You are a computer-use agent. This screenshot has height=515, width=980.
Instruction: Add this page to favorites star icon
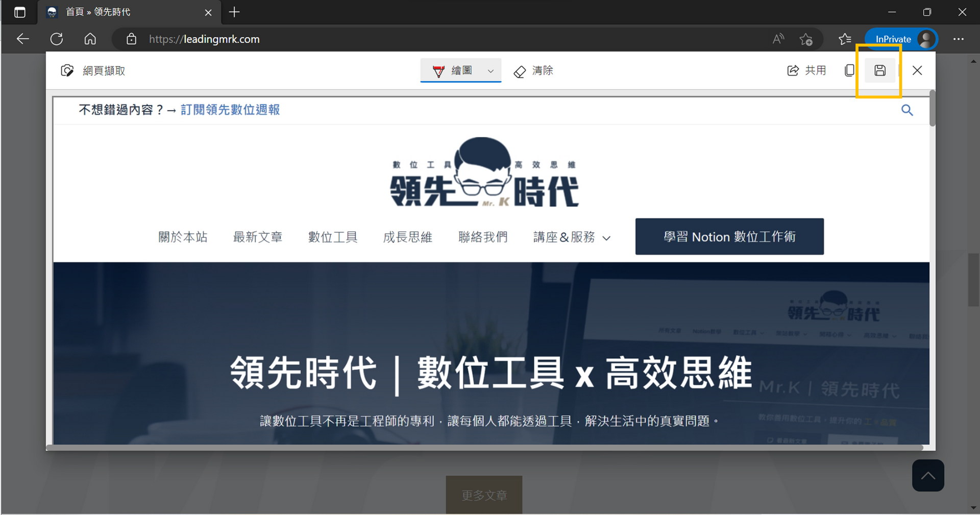(806, 39)
